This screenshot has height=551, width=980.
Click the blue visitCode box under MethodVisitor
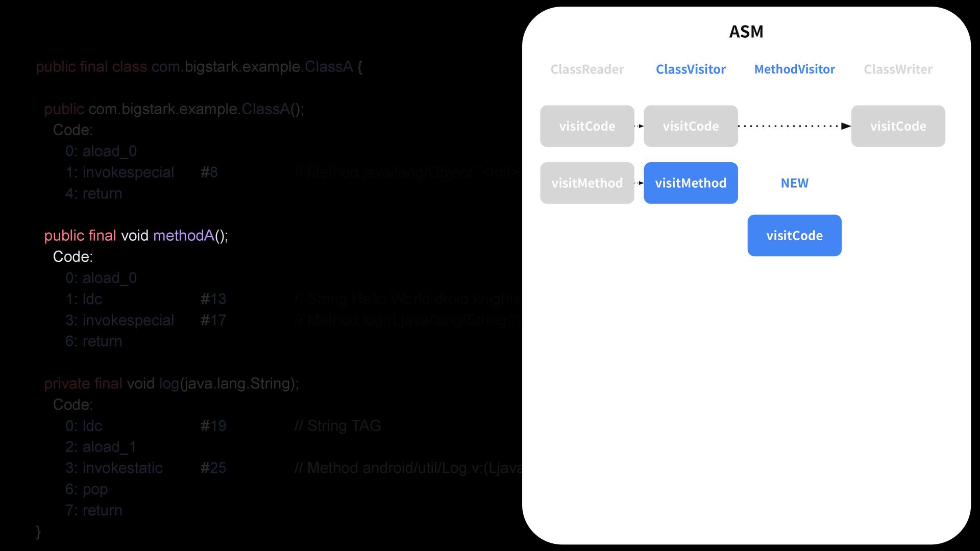(794, 236)
